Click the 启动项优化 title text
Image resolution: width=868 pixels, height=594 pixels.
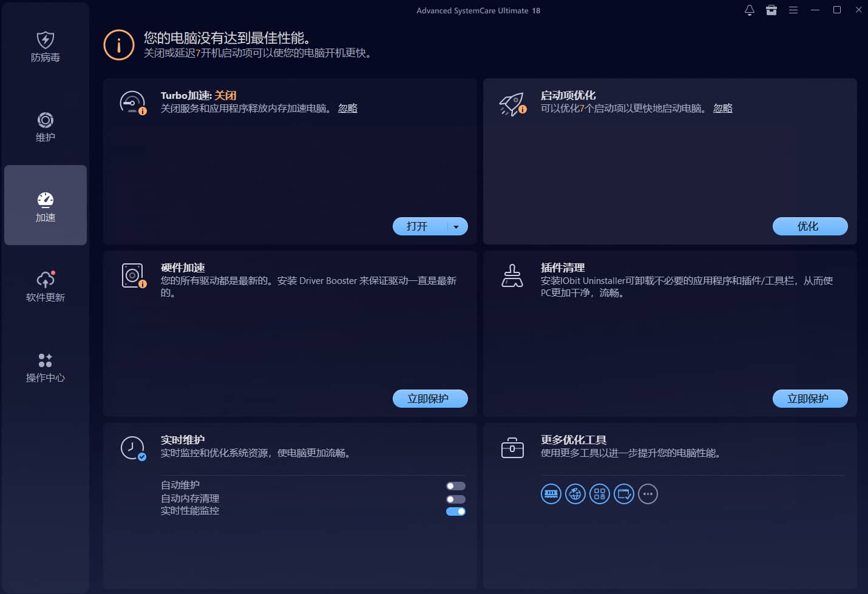568,95
